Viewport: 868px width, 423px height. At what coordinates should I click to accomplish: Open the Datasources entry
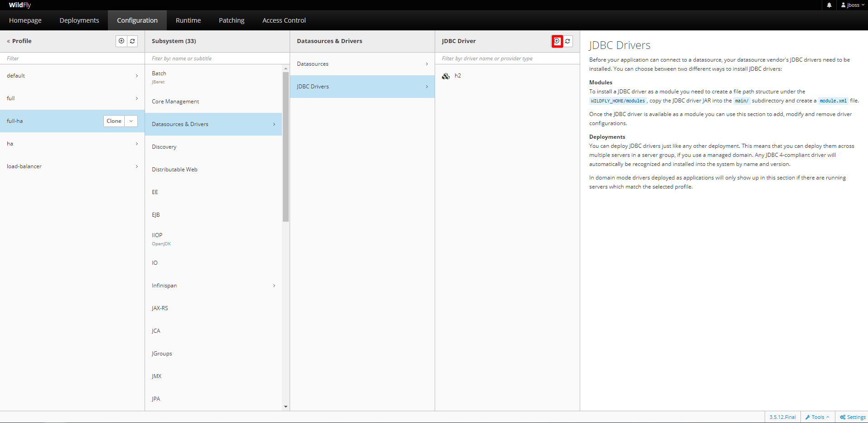tap(362, 64)
